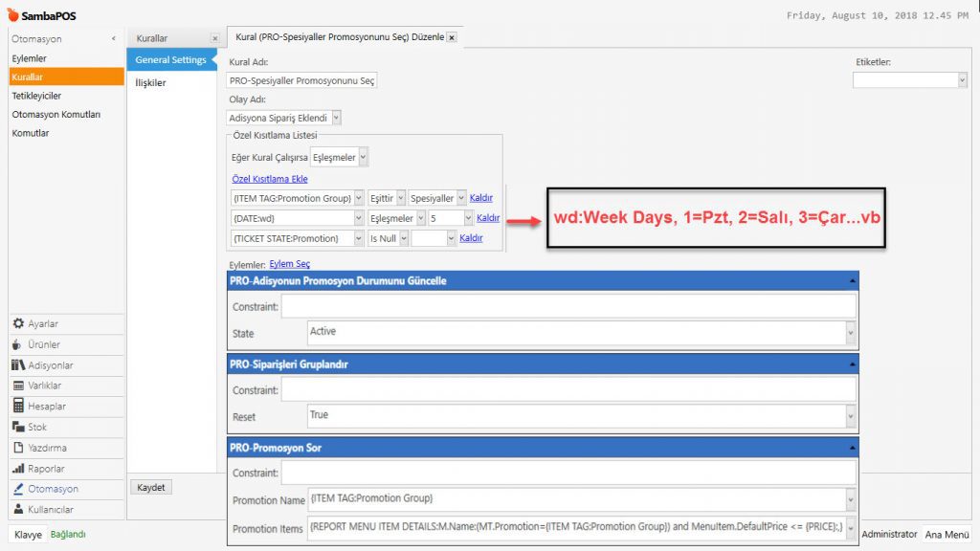Remove Promotion Group constraint with Kaldır
Screen dimensions: 980x551
pyautogui.click(x=481, y=197)
